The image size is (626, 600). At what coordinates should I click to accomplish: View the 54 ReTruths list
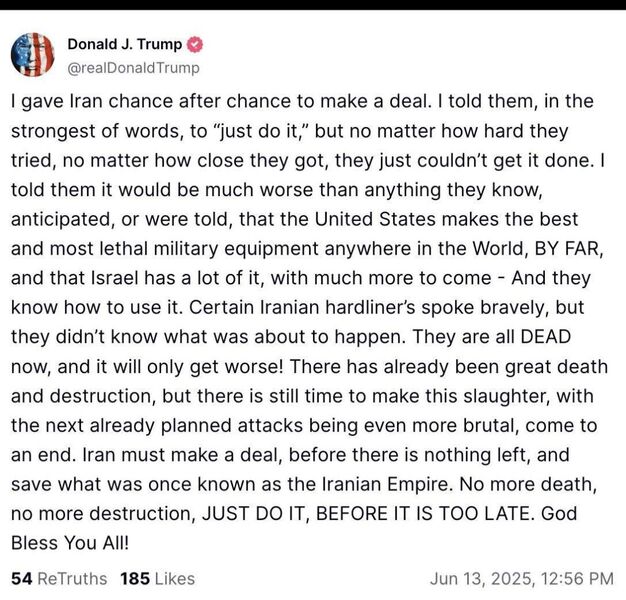[x=59, y=578]
